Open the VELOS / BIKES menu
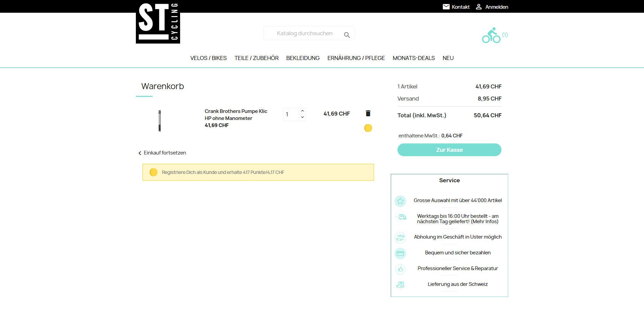 [x=208, y=58]
